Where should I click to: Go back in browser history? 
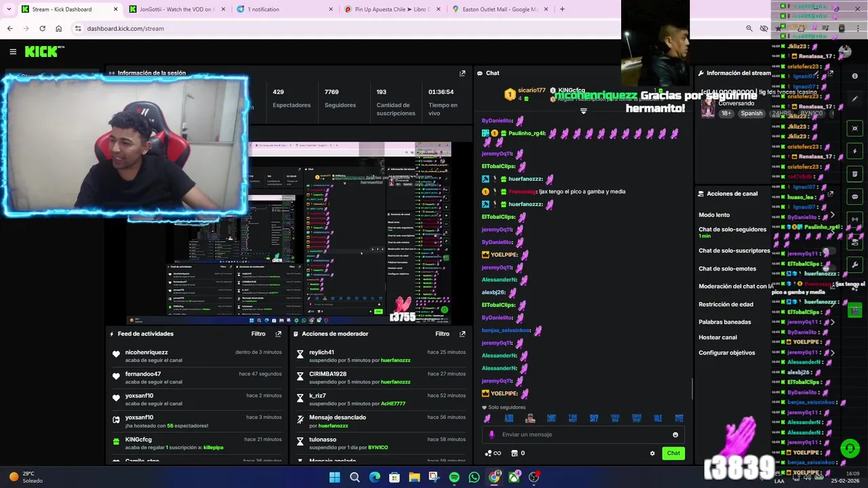click(x=9, y=28)
